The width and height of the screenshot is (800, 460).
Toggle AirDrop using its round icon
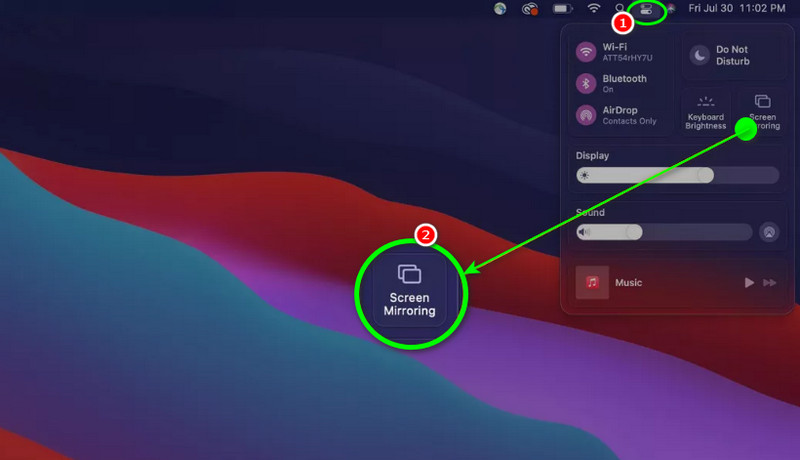(x=587, y=115)
